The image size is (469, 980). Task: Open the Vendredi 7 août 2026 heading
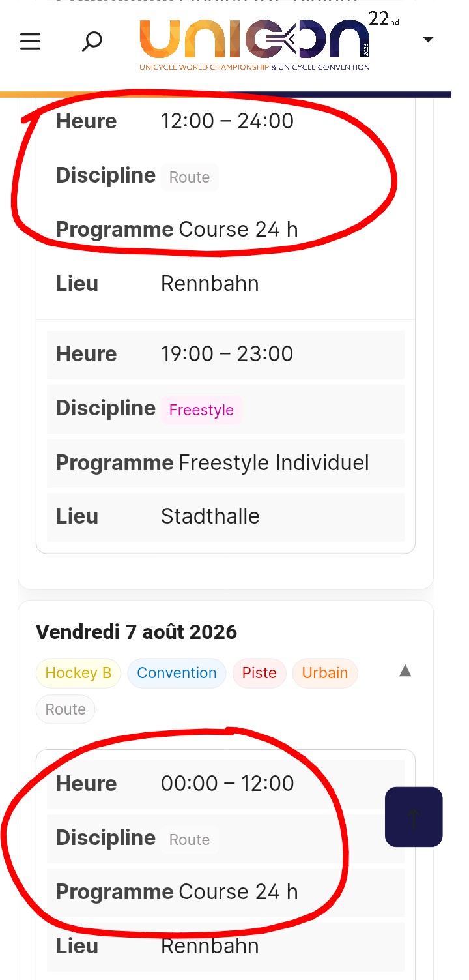pos(137,632)
